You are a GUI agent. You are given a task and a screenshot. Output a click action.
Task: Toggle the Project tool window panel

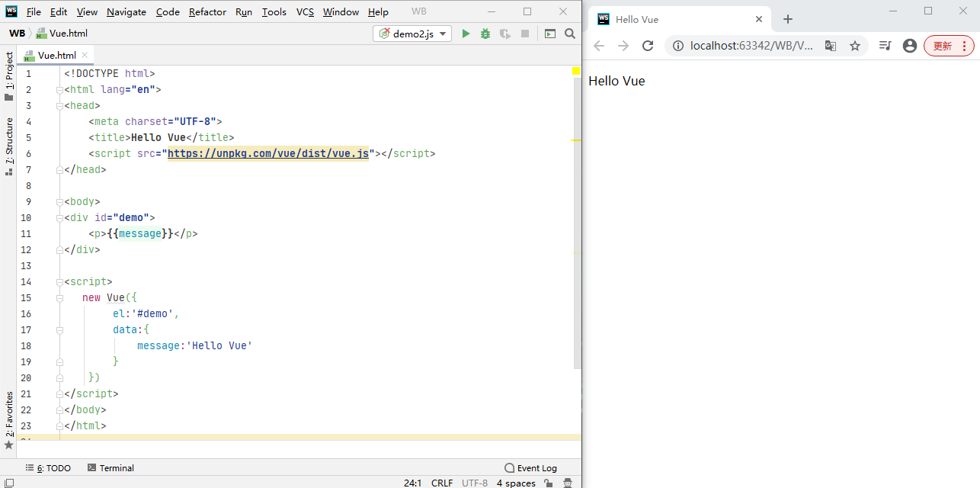coord(9,76)
